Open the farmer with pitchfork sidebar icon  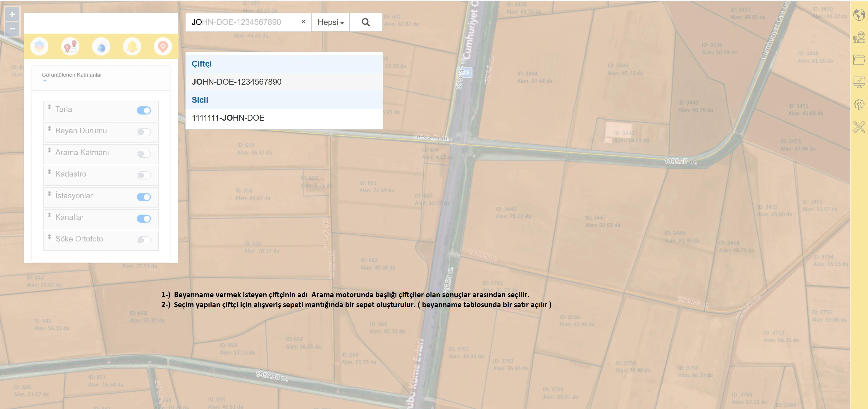[859, 37]
